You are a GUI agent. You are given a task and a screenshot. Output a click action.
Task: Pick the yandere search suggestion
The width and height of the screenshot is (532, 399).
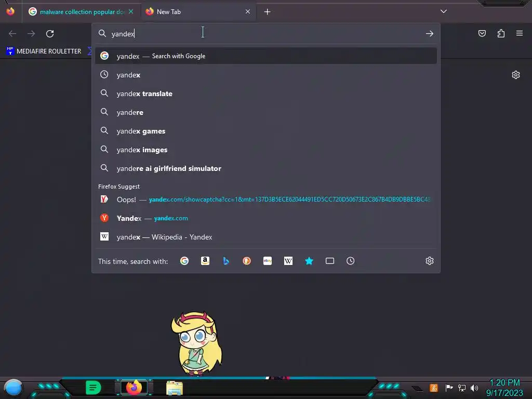tap(266, 112)
